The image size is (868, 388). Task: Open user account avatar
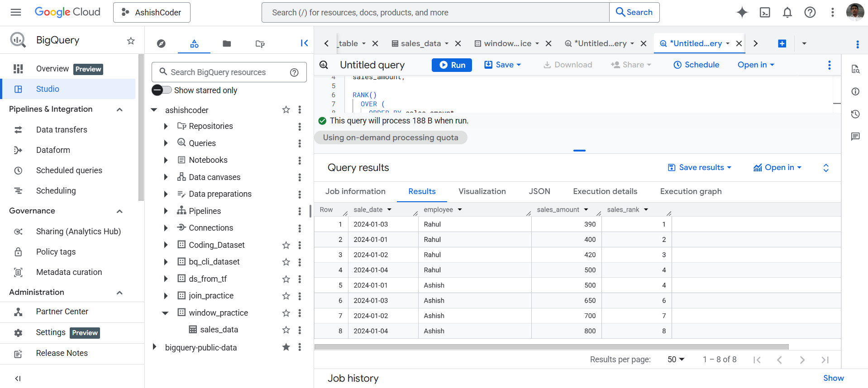(x=855, y=12)
